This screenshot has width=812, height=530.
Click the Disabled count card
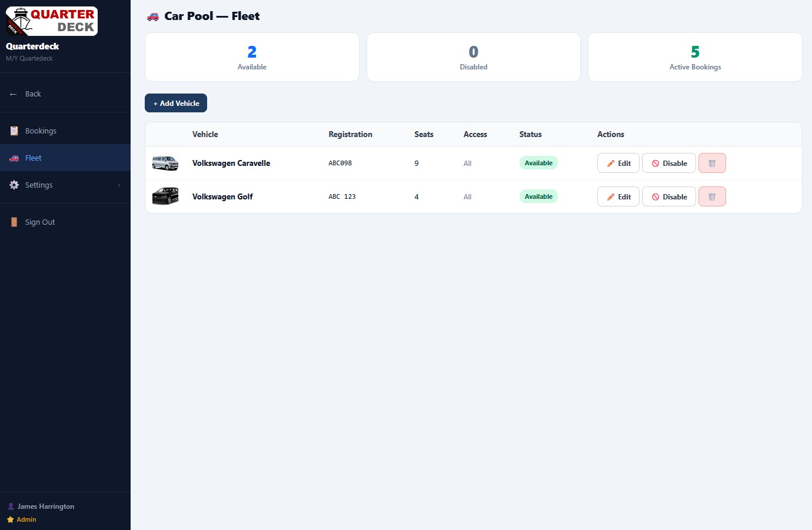[x=474, y=57]
